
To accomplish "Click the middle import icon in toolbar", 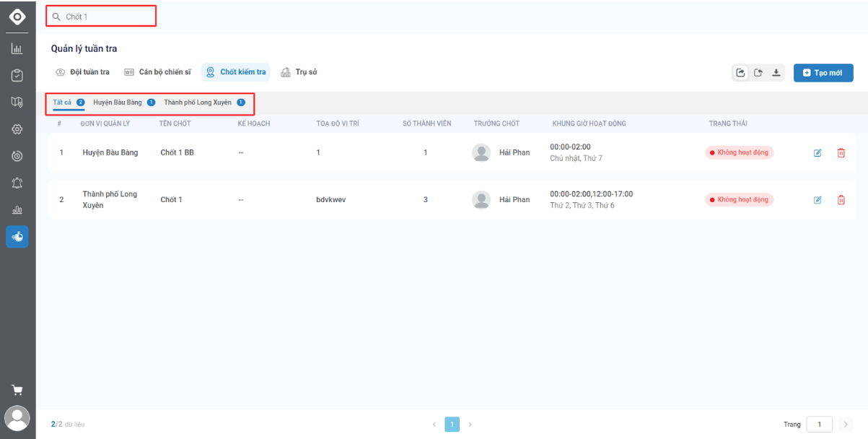I will 758,73.
